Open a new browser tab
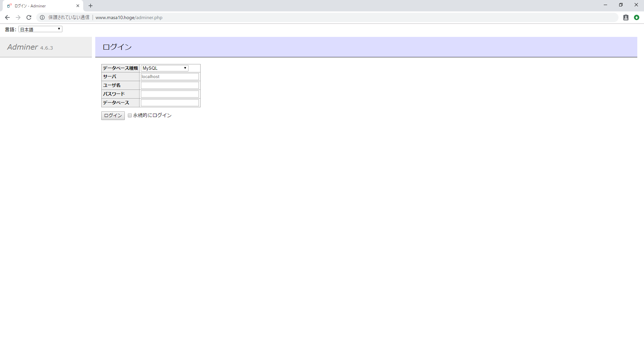Image resolution: width=644 pixels, height=352 pixels. [x=91, y=6]
